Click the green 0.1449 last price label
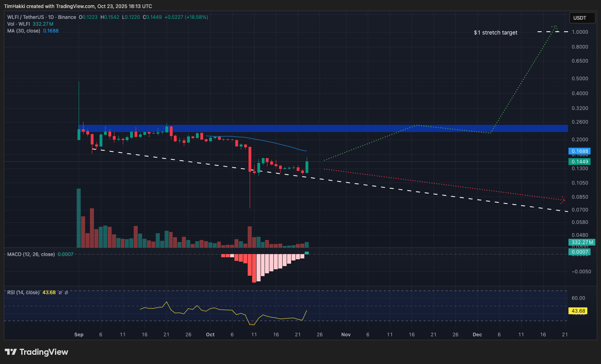This screenshot has width=601, height=364. pyautogui.click(x=580, y=161)
